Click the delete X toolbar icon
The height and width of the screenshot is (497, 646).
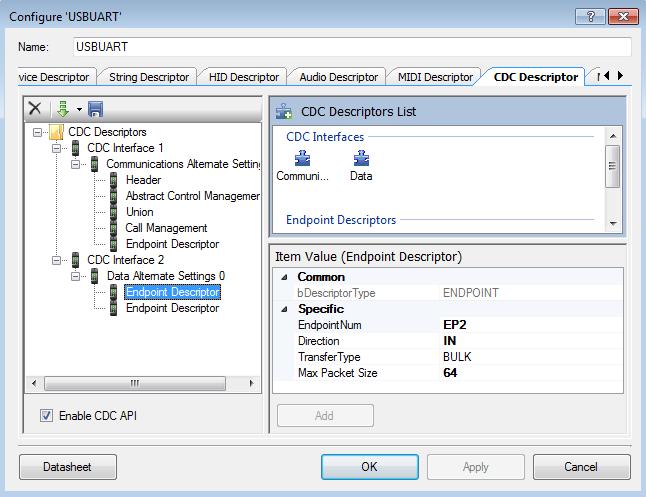[35, 109]
